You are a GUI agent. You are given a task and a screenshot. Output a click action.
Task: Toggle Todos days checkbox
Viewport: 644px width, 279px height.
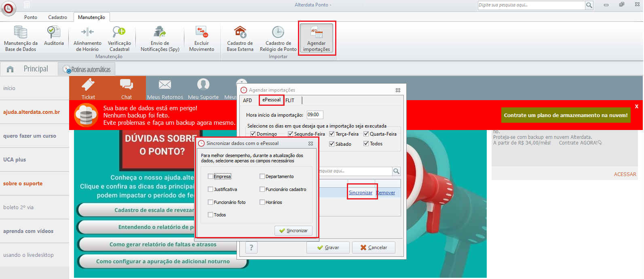tap(366, 144)
